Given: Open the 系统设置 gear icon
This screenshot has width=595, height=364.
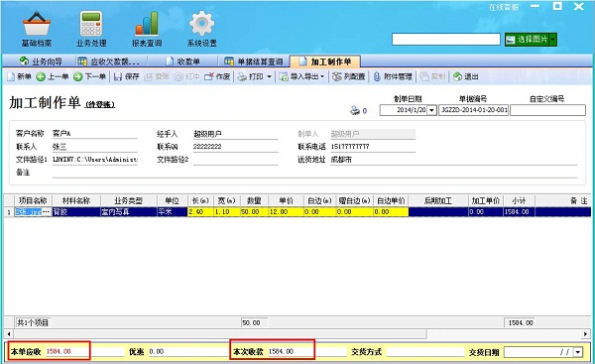Looking at the screenshot, I should (201, 29).
